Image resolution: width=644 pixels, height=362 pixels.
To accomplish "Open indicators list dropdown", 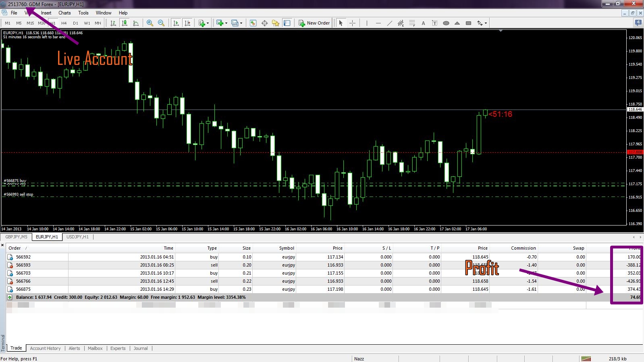I will pos(208,23).
